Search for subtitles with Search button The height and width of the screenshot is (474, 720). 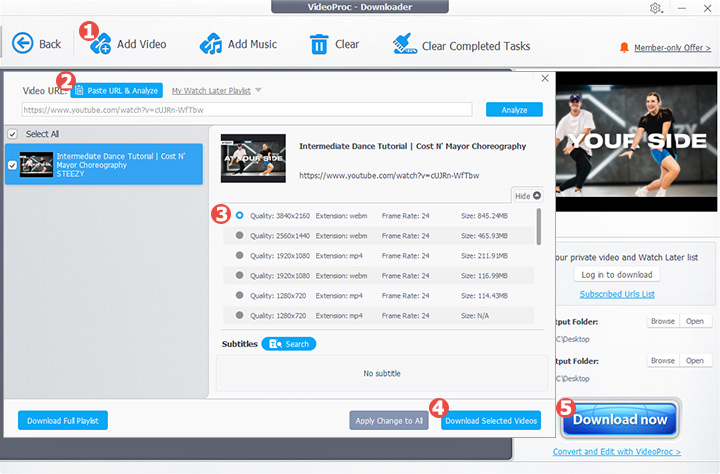[288, 344]
